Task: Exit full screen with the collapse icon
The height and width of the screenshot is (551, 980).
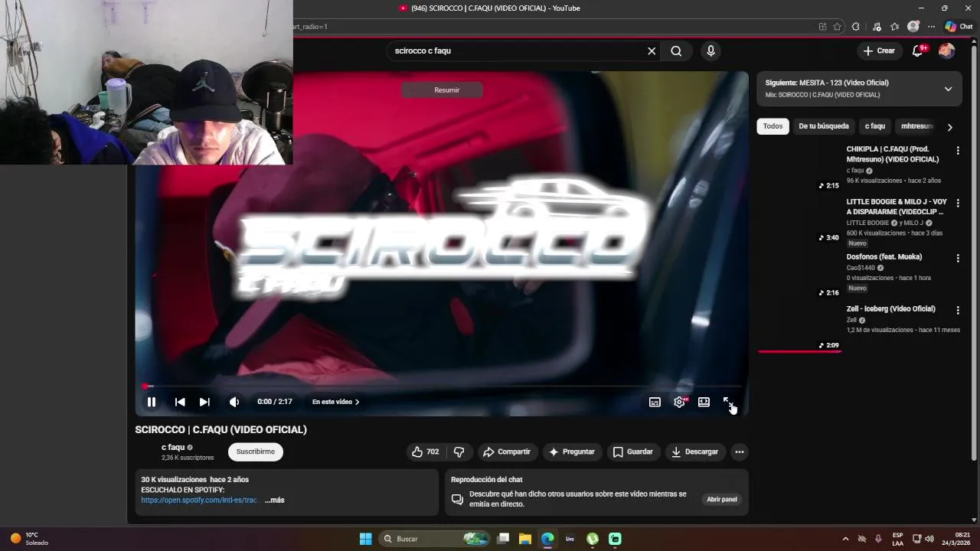Action: point(728,402)
